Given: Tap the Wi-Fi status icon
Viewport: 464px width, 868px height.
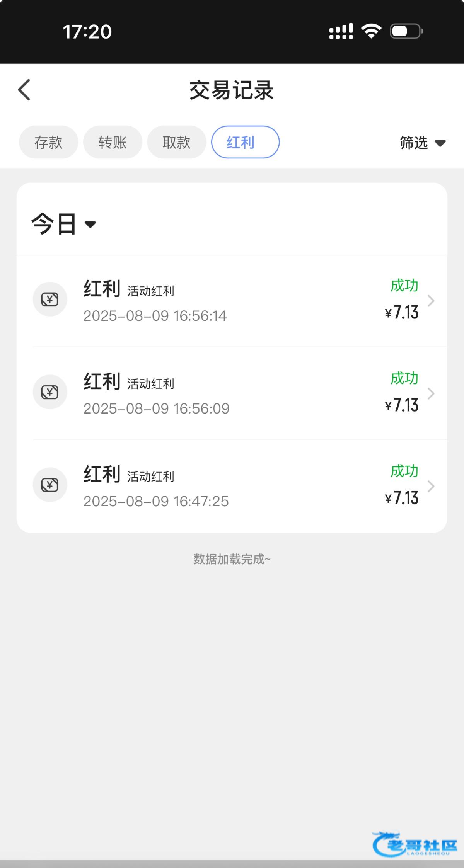Looking at the screenshot, I should point(371,31).
